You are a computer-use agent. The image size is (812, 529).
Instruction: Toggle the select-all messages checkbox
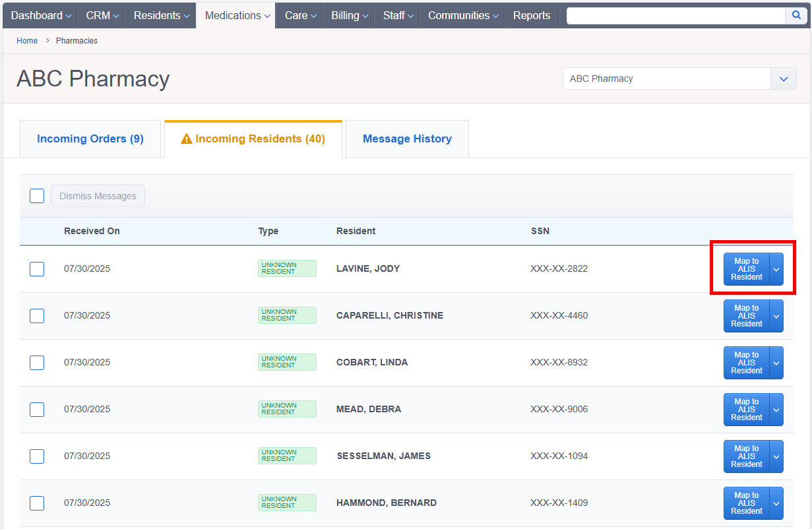[x=37, y=196]
